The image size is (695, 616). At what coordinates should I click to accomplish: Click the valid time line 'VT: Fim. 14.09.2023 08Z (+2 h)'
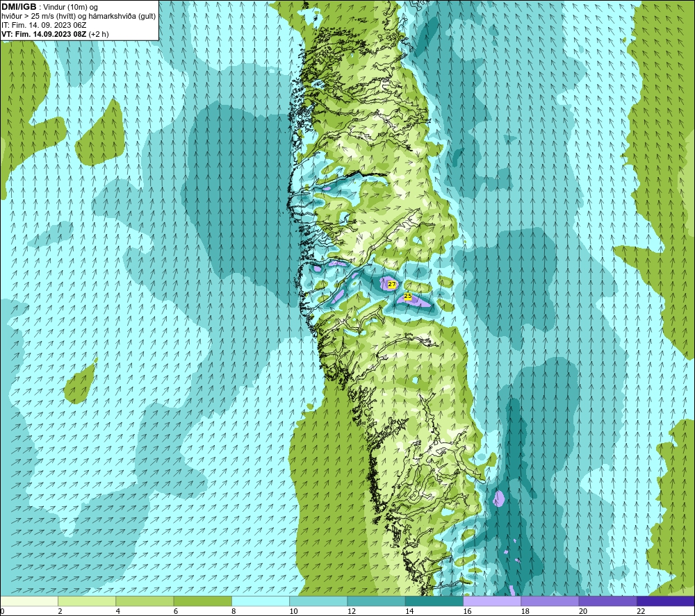tap(55, 33)
